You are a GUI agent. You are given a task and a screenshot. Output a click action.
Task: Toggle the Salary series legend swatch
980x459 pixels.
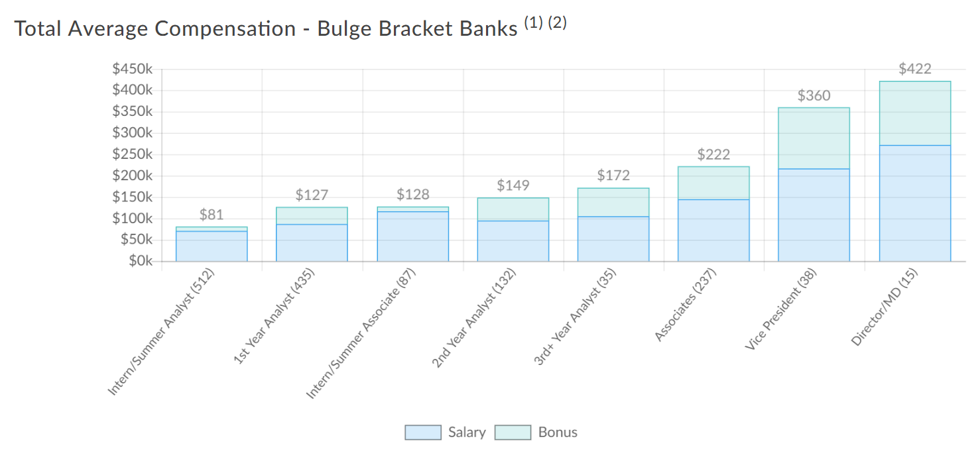point(423,433)
